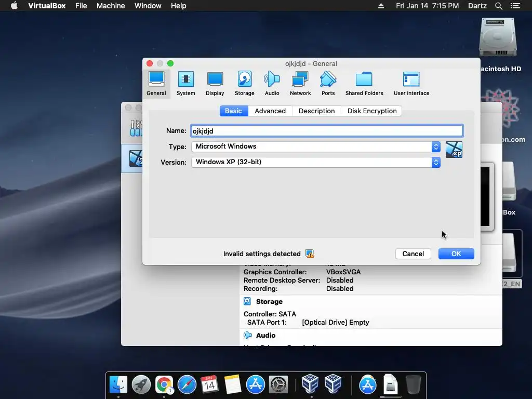Click the Audio heading in VirtualBox Manager details

[x=265, y=335]
